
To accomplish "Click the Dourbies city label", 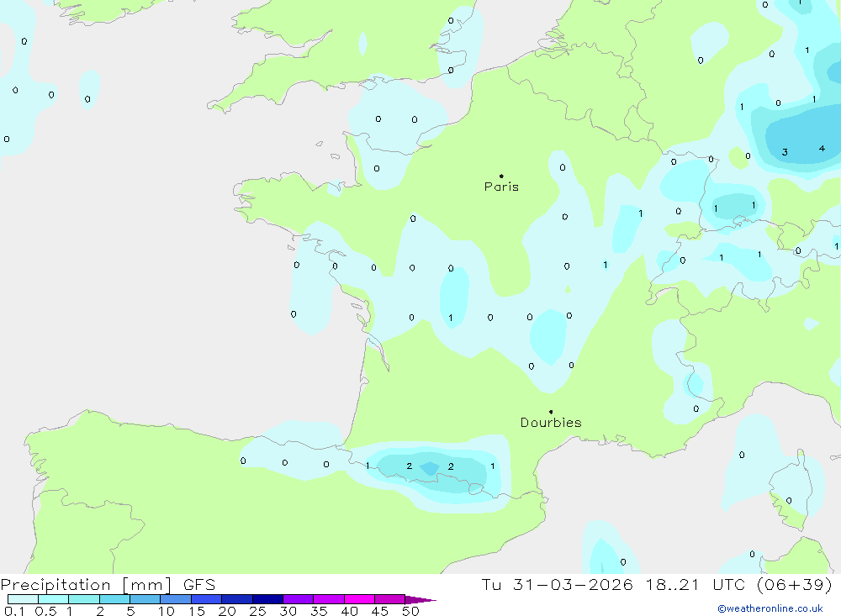I will point(551,423).
